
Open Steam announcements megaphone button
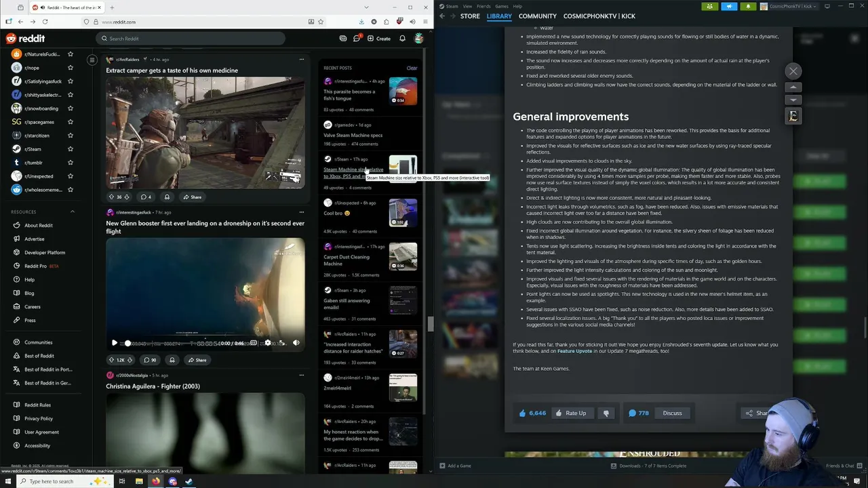point(729,6)
